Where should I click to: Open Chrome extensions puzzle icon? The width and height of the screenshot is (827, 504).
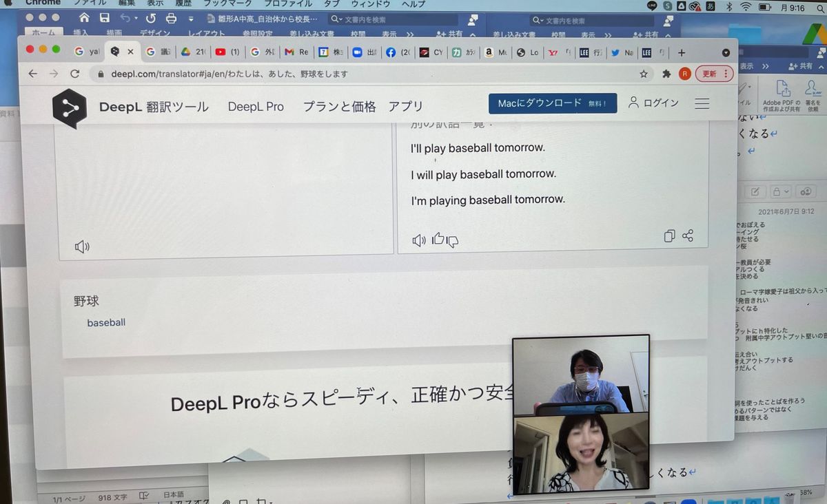666,74
